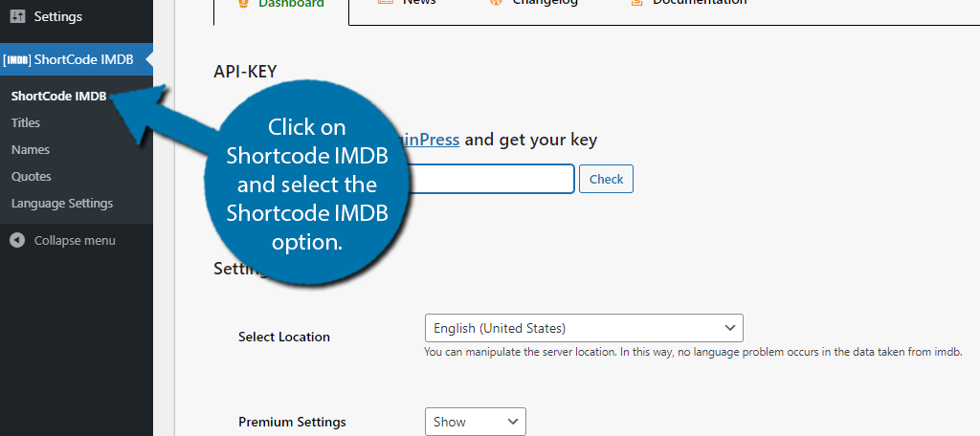Click the Documentation tab's document icon

(x=636, y=3)
